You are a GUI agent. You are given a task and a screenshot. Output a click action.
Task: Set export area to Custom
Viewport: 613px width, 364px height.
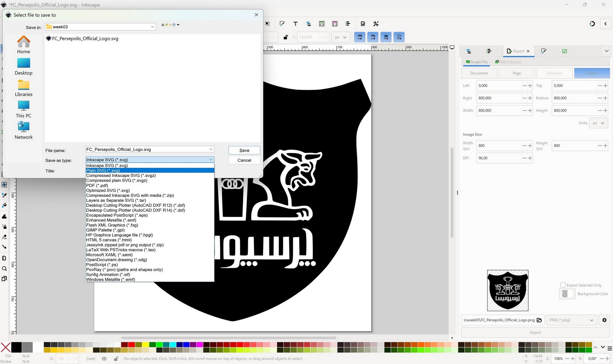click(x=592, y=73)
